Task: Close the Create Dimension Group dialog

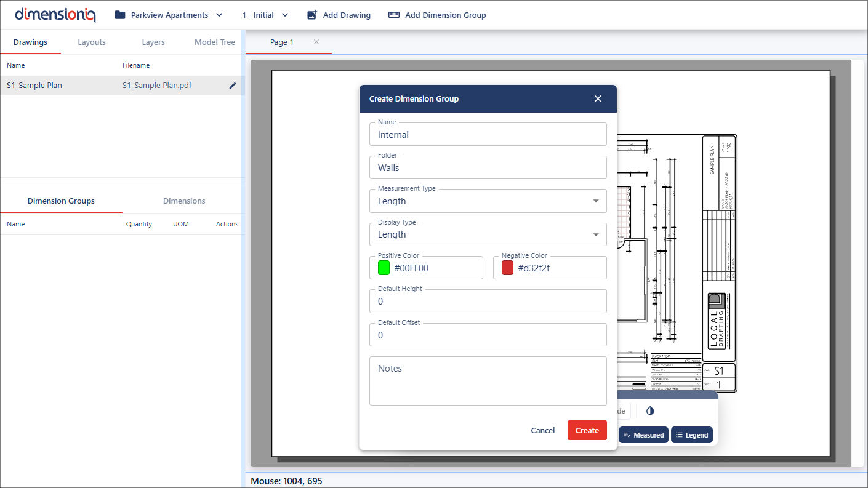Action: [x=598, y=98]
